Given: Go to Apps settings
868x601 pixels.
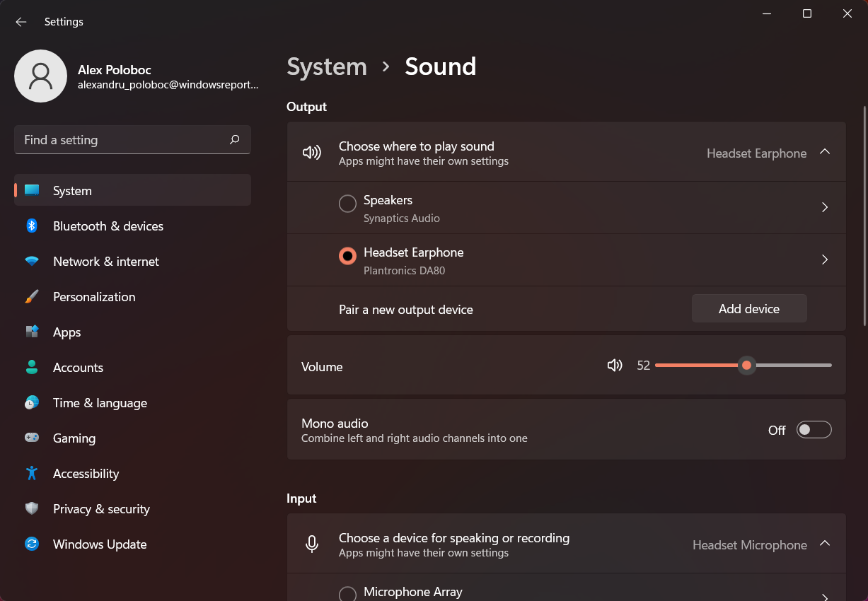Looking at the screenshot, I should click(x=66, y=332).
